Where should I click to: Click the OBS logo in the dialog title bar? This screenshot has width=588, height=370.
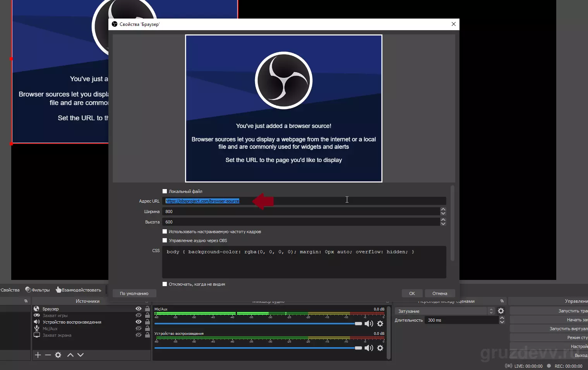coord(115,24)
